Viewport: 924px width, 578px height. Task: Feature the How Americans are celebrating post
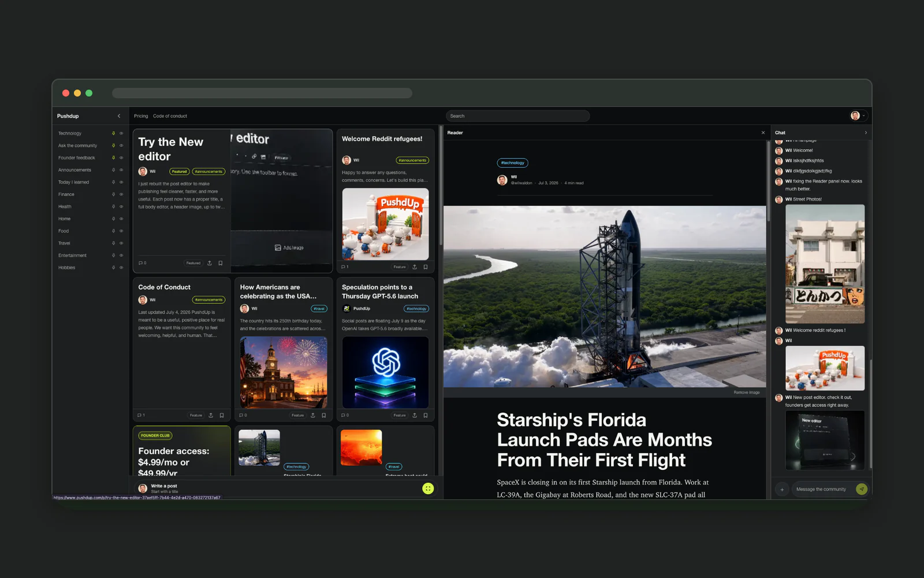point(297,415)
